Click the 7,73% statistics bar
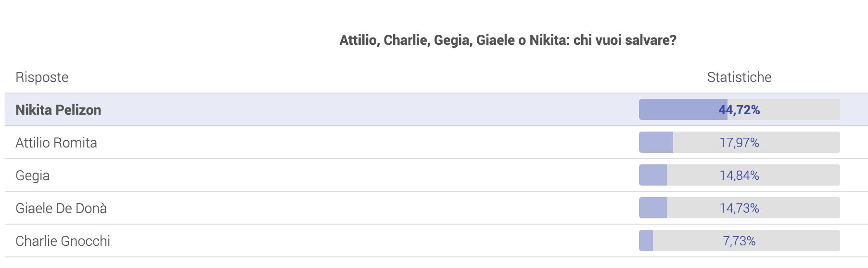This screenshot has height=268, width=868. (x=739, y=241)
